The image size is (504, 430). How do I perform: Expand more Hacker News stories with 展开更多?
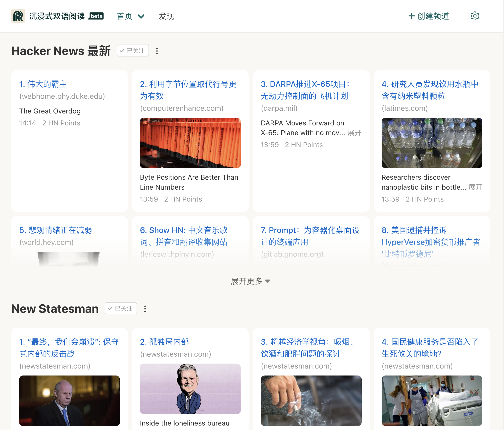[251, 281]
